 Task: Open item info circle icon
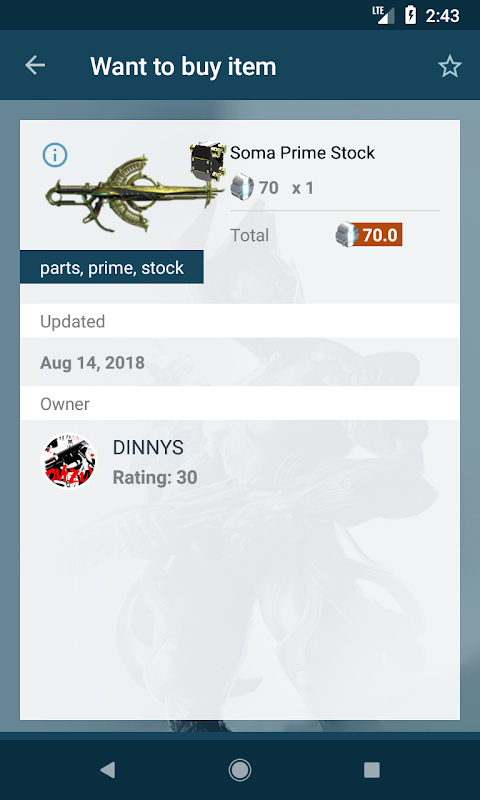[x=55, y=155]
